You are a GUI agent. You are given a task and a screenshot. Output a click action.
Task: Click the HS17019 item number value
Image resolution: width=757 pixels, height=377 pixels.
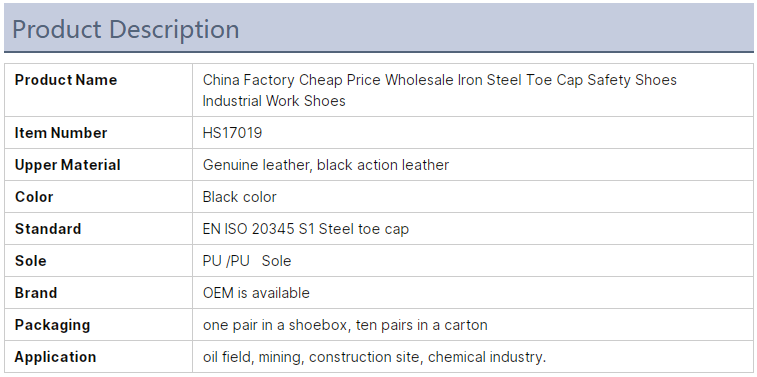[232, 133]
